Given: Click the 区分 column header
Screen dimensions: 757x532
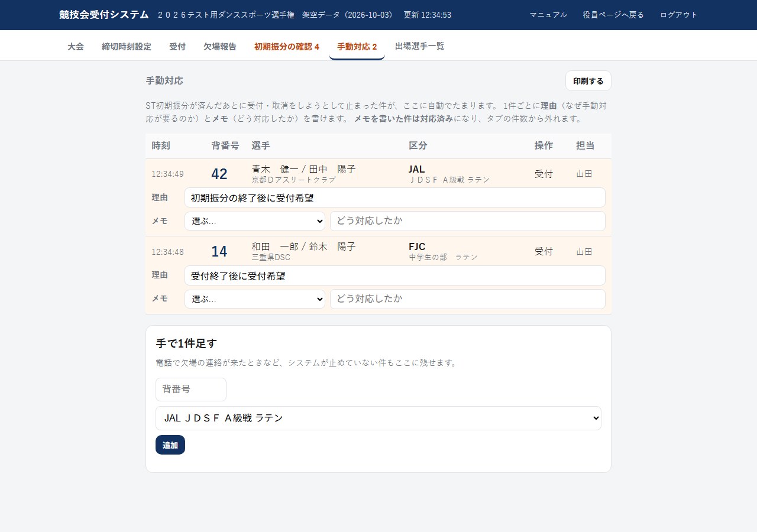Looking at the screenshot, I should [x=418, y=145].
